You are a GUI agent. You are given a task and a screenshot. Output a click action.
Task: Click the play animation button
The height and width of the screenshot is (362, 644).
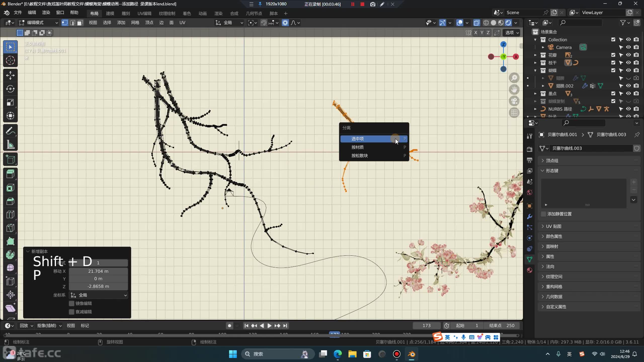pos(269,326)
